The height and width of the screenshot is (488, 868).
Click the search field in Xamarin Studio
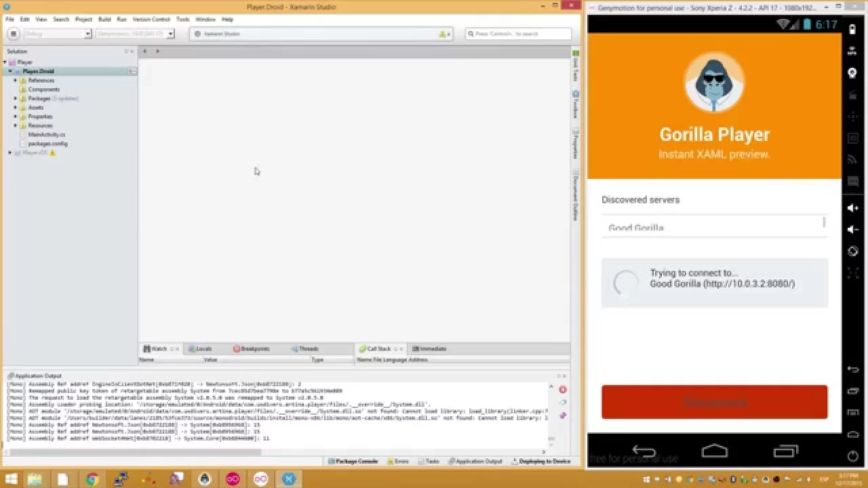519,33
